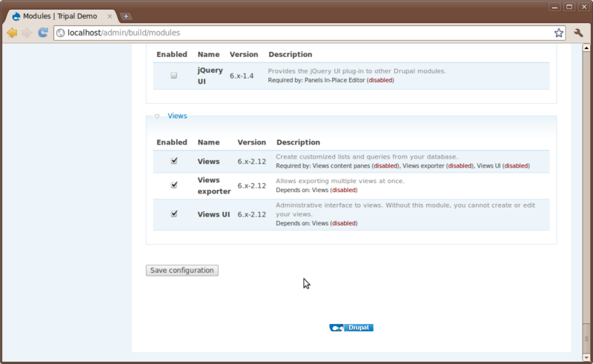Uncheck the Views exporter checkbox

pyautogui.click(x=174, y=185)
